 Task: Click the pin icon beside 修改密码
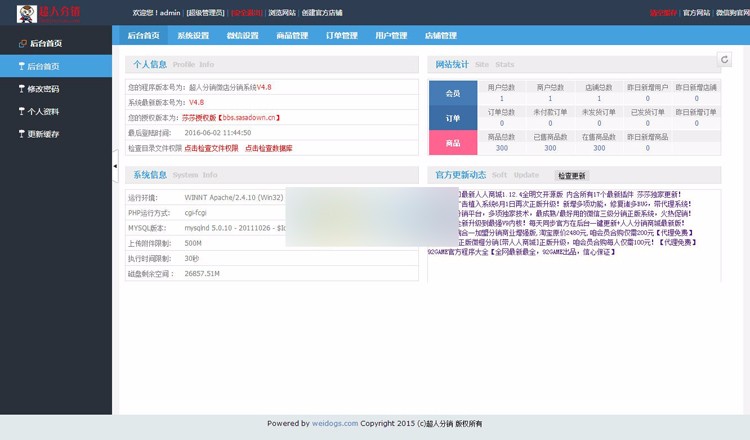22,88
